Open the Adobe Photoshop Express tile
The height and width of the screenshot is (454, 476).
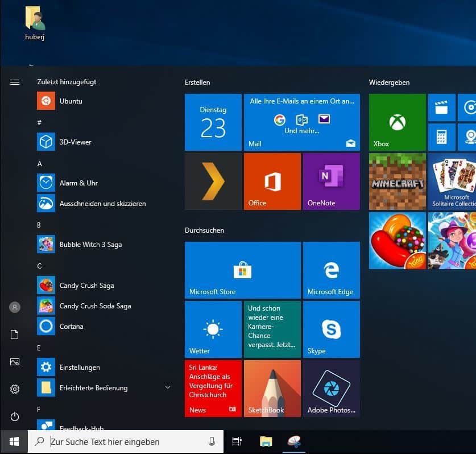click(332, 389)
